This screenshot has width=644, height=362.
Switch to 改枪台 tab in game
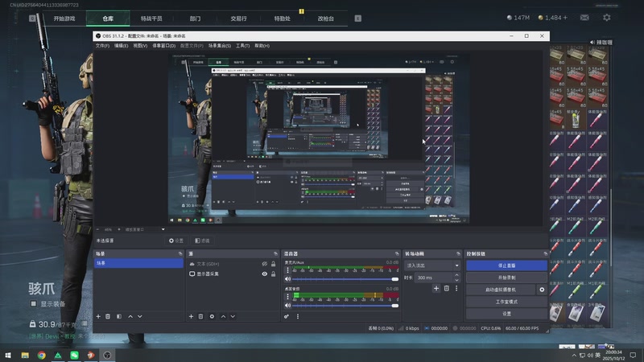326,19
